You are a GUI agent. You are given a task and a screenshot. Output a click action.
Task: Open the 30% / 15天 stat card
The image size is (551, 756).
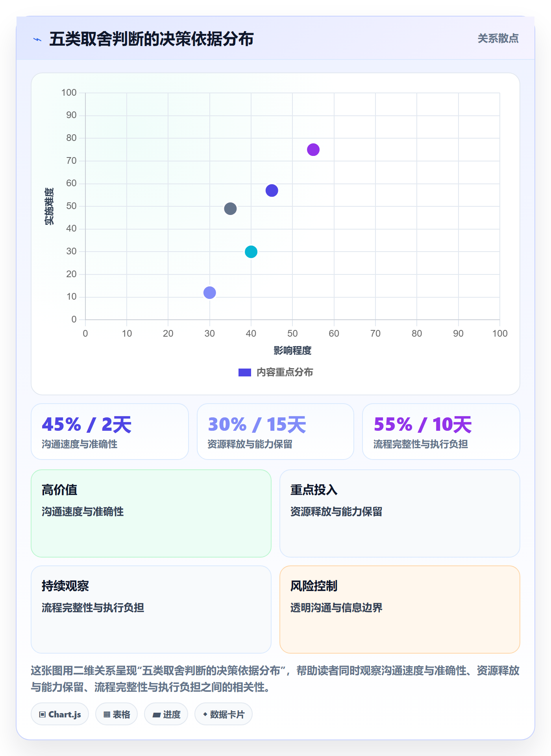coord(275,432)
